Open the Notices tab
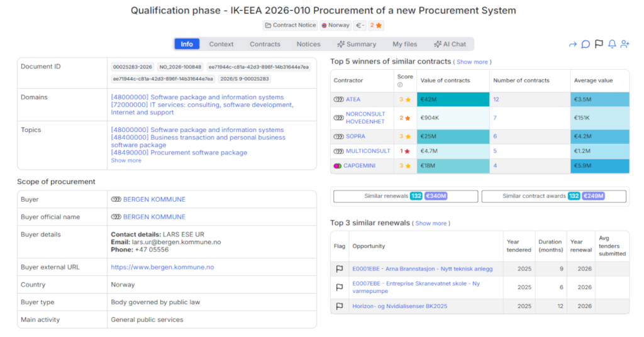This screenshot has height=337, width=644. [308, 44]
